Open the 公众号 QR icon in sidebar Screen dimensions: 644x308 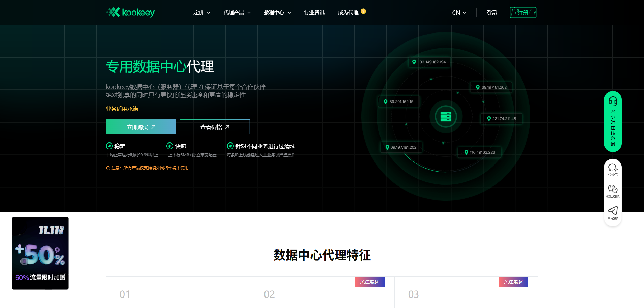point(613,168)
